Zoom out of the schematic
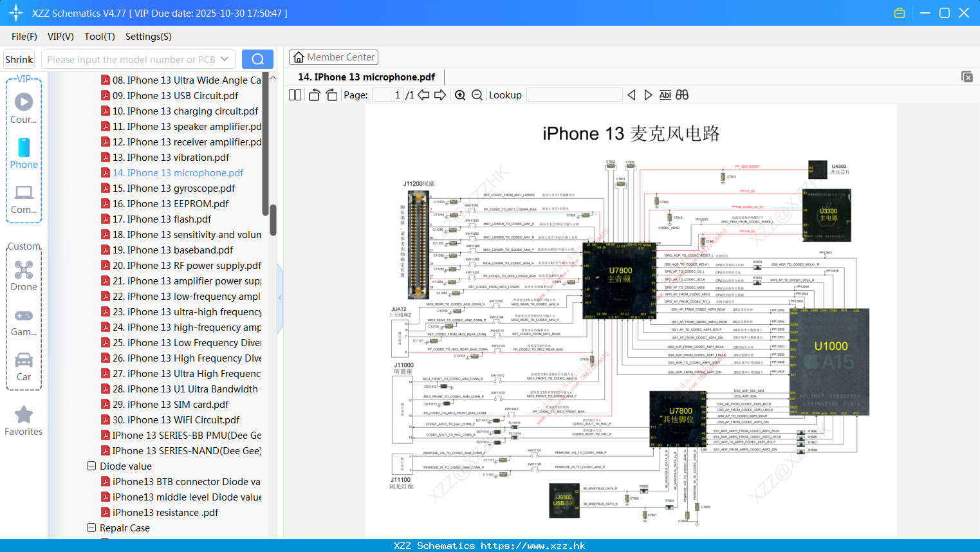 click(477, 95)
